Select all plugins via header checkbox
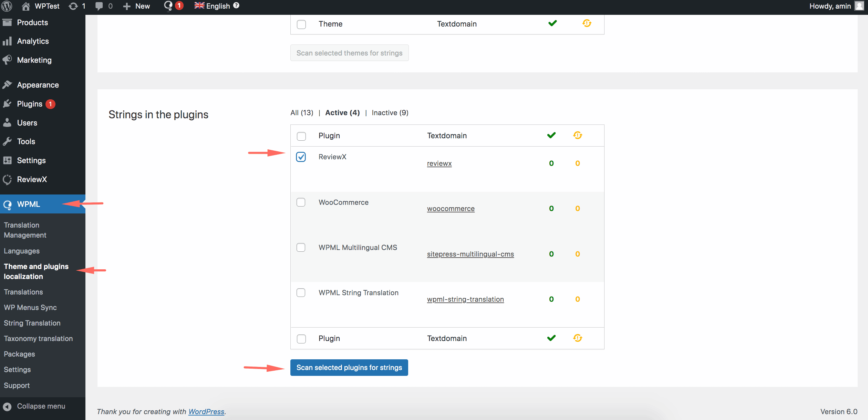 301,136
